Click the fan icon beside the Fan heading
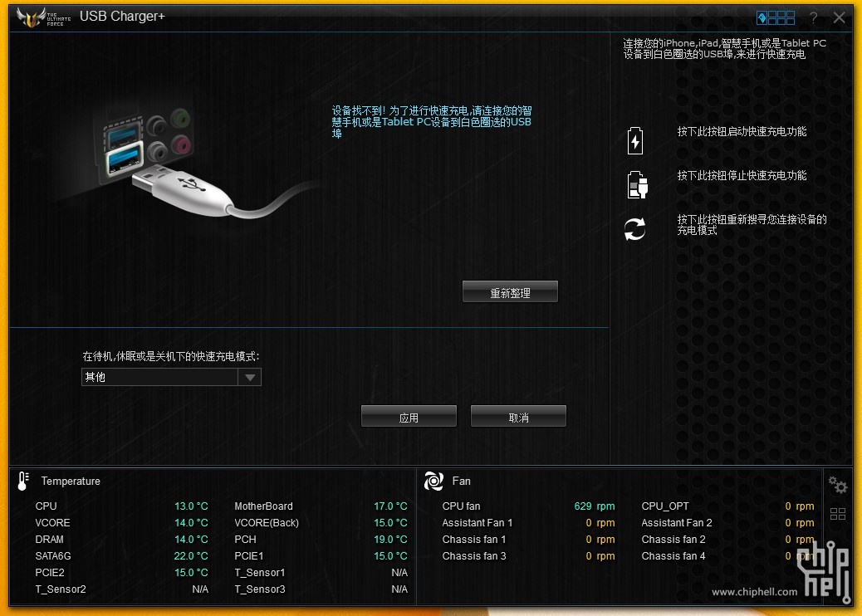Image resolution: width=862 pixels, height=616 pixels. tap(433, 481)
